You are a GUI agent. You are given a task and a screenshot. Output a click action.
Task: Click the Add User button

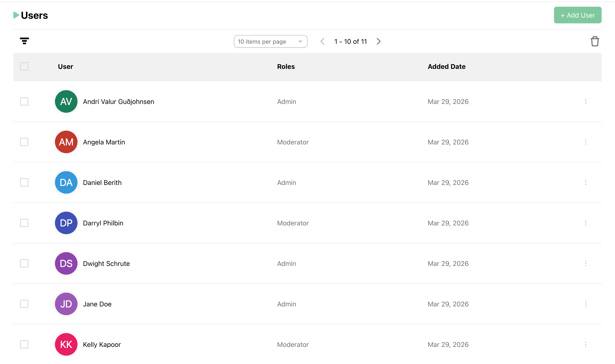click(577, 15)
